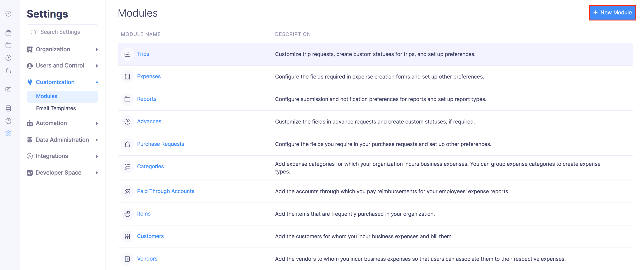Screen dimensions: 644x270
Task: Click the New Module button
Action: pos(612,12)
